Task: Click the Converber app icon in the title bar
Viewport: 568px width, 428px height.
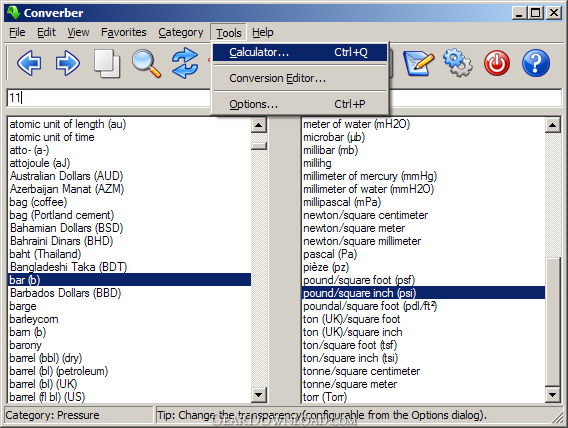Action: (x=13, y=13)
